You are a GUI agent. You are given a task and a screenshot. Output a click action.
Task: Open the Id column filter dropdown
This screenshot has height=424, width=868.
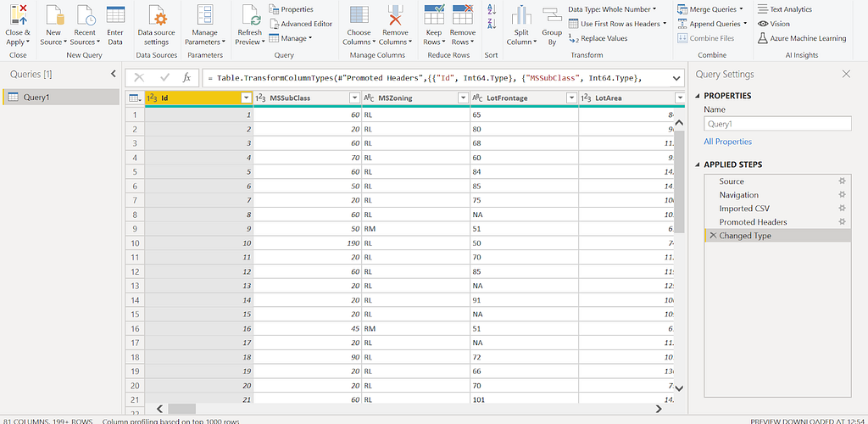coord(247,98)
